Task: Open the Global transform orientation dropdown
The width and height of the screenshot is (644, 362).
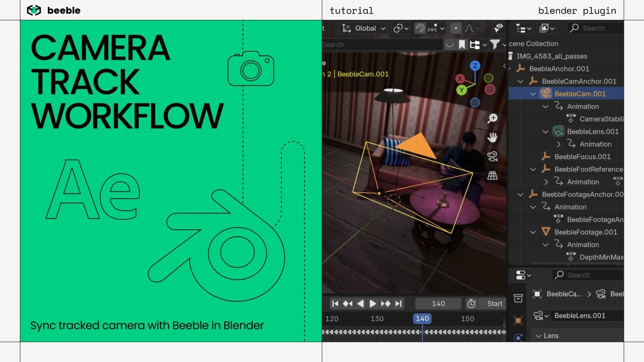Action: point(364,28)
